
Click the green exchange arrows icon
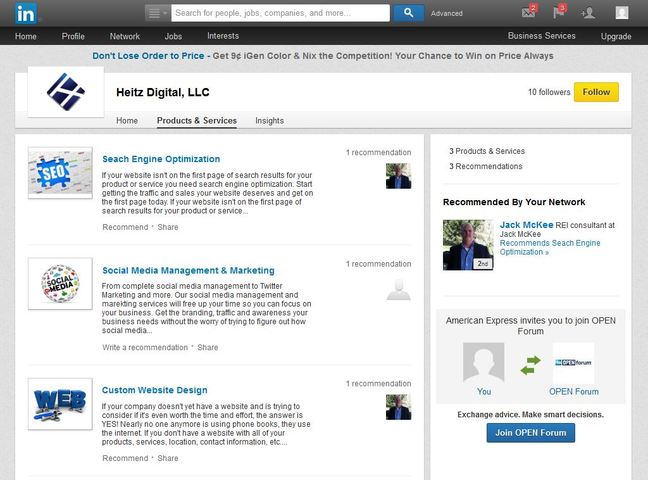530,365
